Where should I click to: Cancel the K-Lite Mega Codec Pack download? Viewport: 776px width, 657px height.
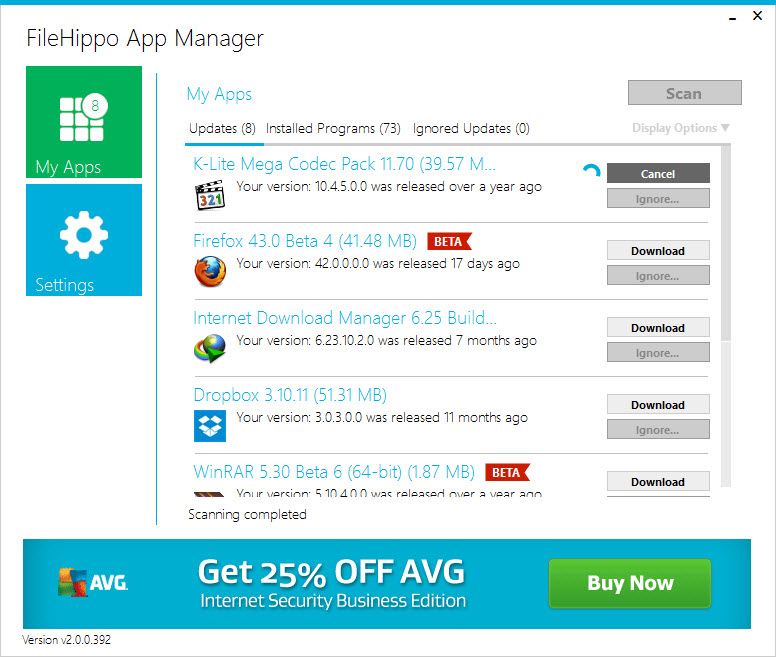tap(658, 174)
